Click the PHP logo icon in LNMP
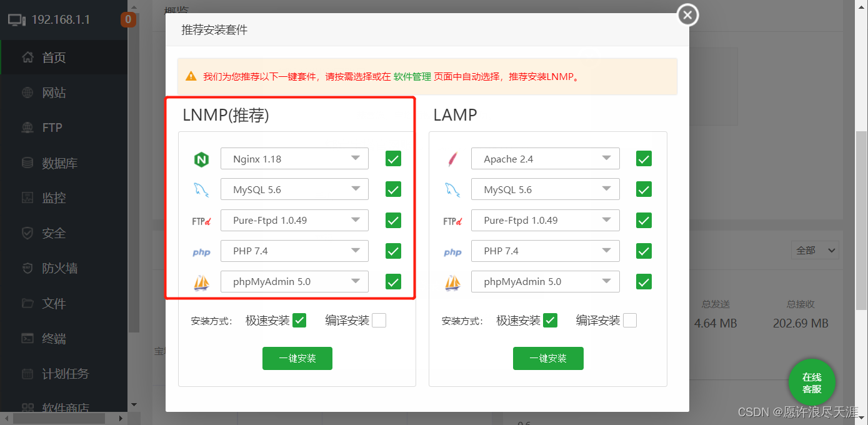This screenshot has height=425, width=868. (201, 252)
